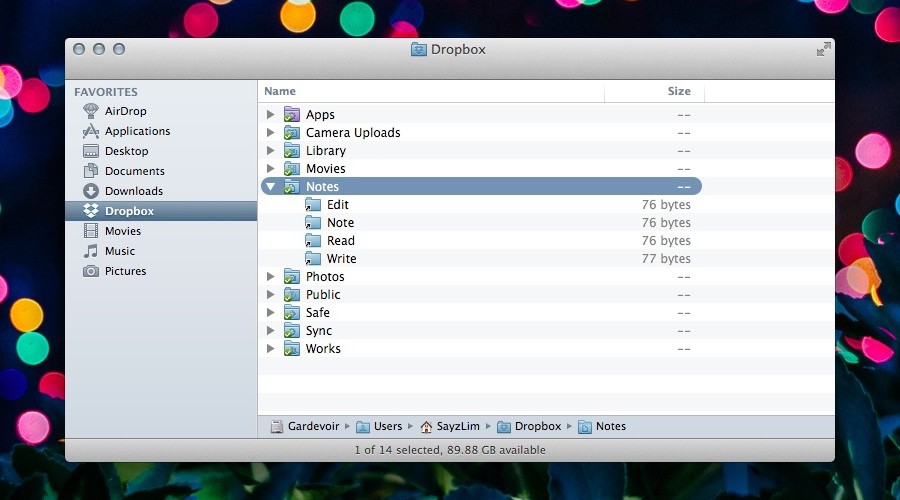
Task: Select the Public folder row
Action: coord(323,295)
